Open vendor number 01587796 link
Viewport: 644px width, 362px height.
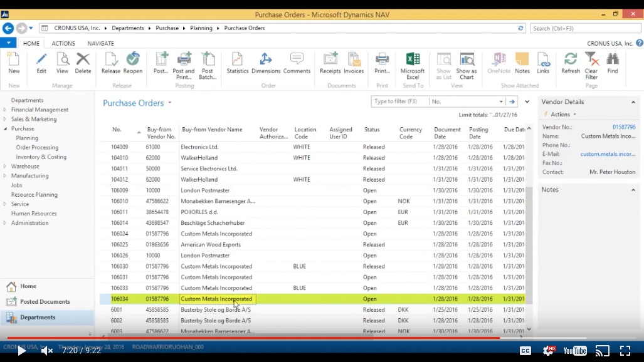pos(624,127)
